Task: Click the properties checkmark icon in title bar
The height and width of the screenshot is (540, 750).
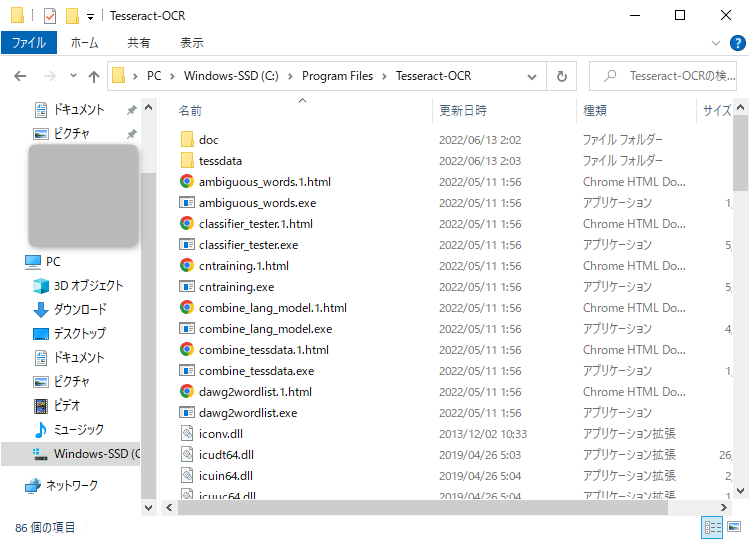Action: [x=50, y=16]
